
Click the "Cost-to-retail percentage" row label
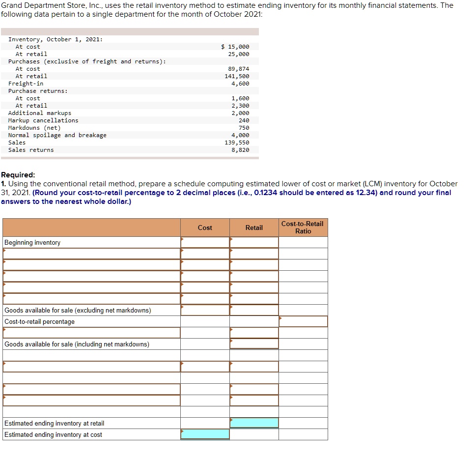click(x=39, y=321)
